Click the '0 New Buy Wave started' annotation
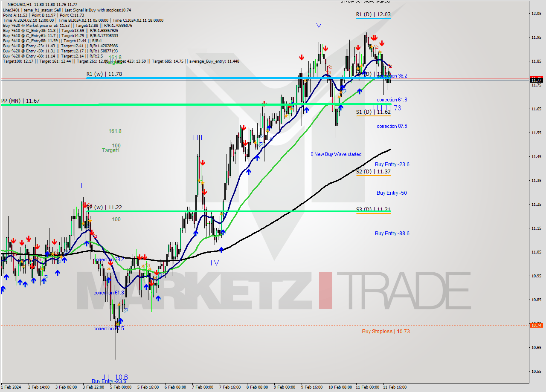Image resolution: width=546 pixels, height=392 pixels. pyautogui.click(x=336, y=154)
